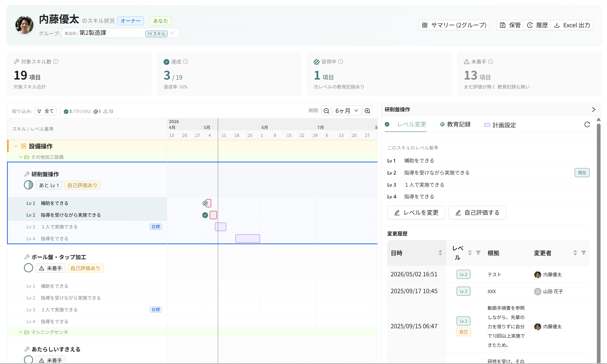Image resolution: width=607 pixels, height=364 pixels.
Task: Filter the 変更者 column
Action: coord(583,253)
